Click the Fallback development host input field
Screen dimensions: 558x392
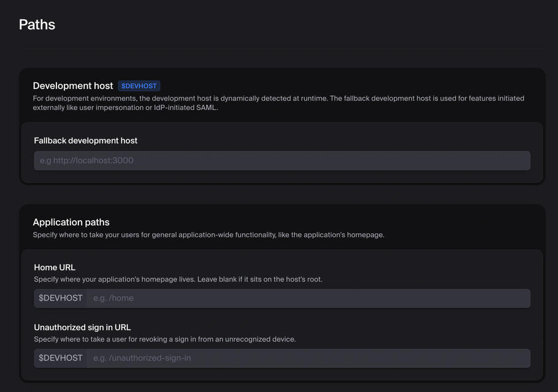pyautogui.click(x=282, y=160)
